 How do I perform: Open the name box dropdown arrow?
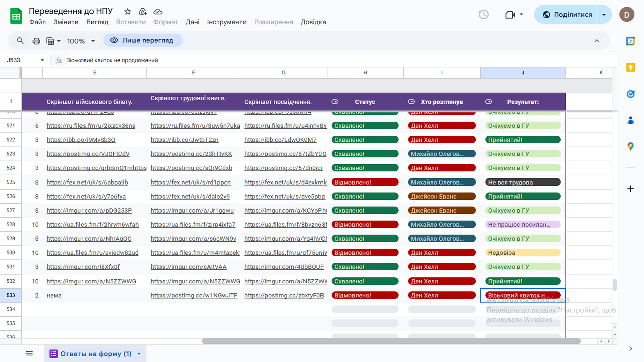pos(42,60)
